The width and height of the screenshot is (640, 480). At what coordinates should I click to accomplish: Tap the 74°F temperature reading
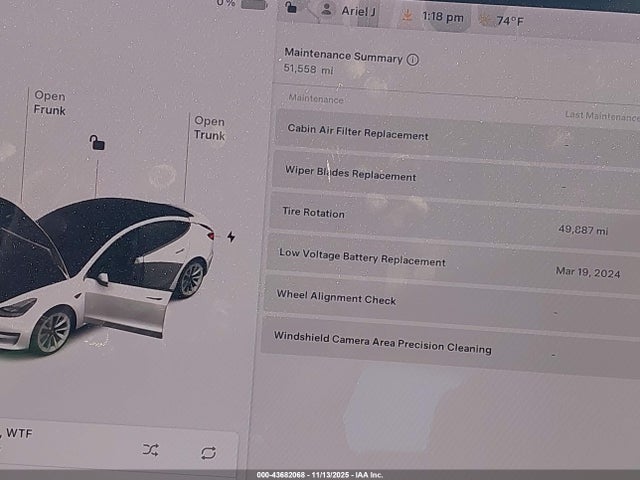click(510, 21)
